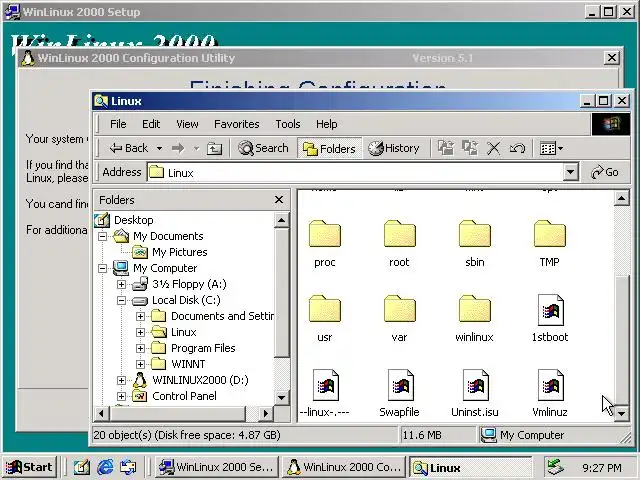The width and height of the screenshot is (640, 480).
Task: Open the Edit menu
Action: click(x=151, y=124)
